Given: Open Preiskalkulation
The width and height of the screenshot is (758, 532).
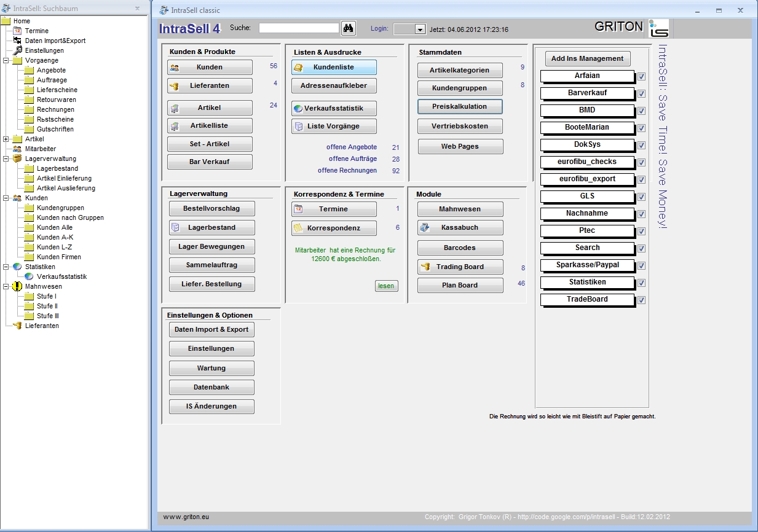Looking at the screenshot, I should (460, 107).
